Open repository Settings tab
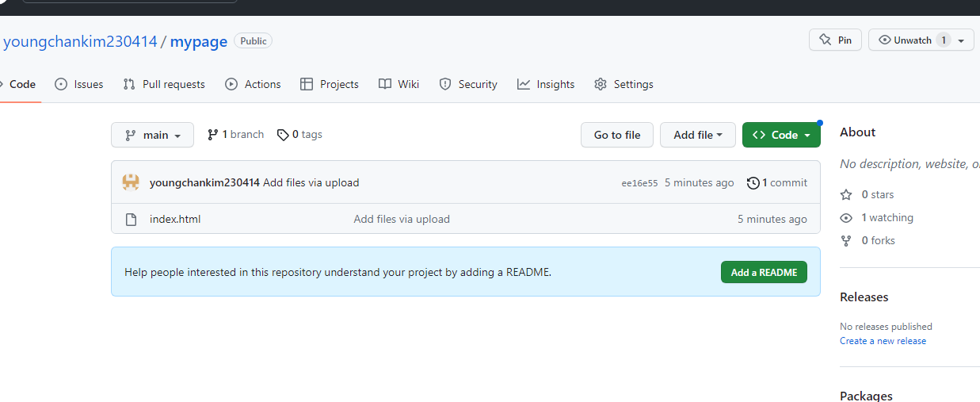980x402 pixels. [x=623, y=84]
